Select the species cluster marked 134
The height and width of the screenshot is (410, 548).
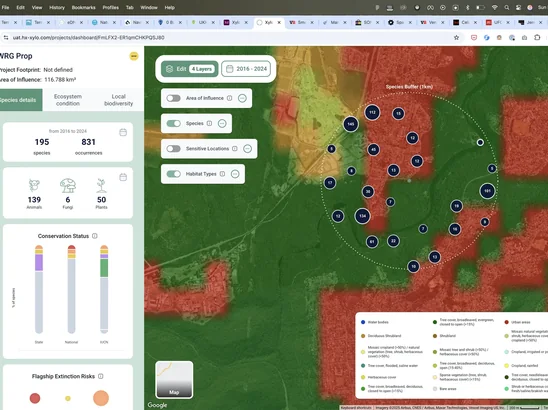[x=362, y=216]
